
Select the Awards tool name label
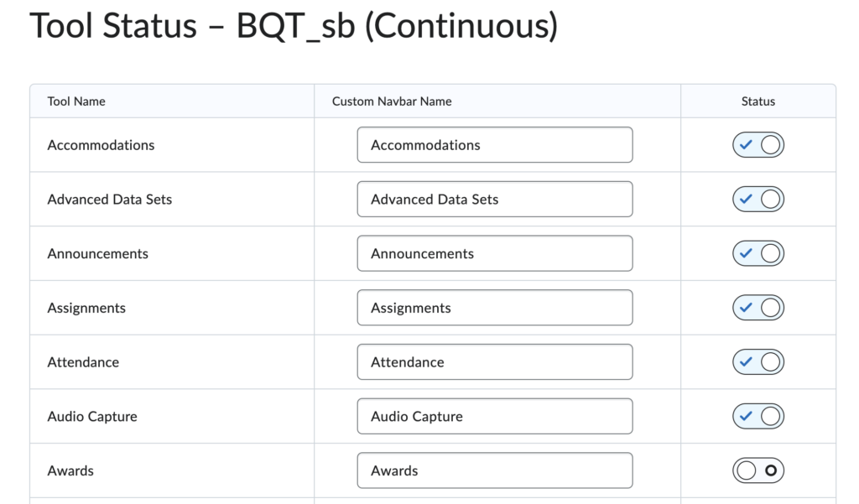[x=70, y=470]
